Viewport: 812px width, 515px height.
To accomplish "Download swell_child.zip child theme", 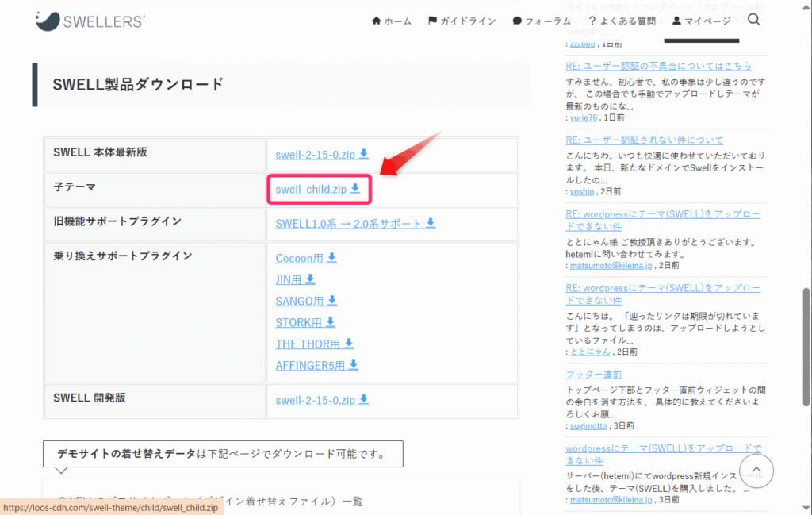I will (317, 189).
